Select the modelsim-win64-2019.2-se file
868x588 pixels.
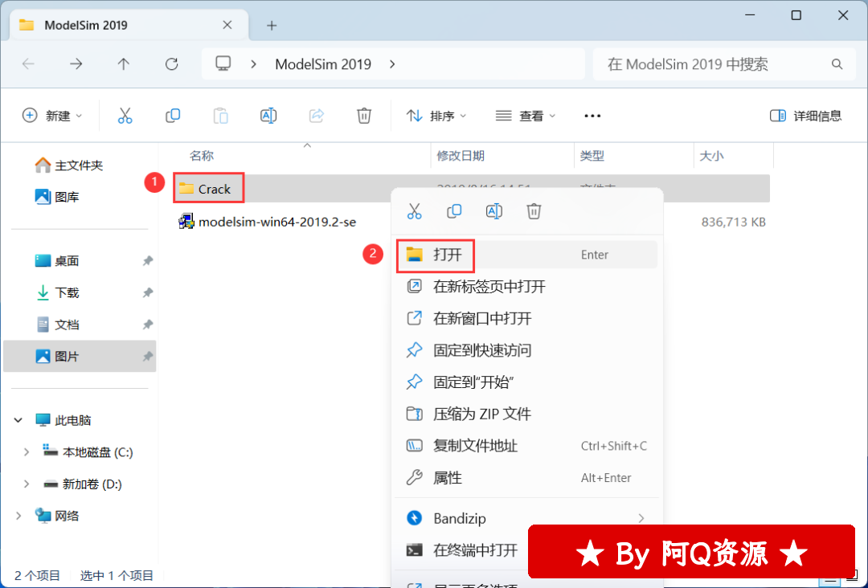(268, 222)
